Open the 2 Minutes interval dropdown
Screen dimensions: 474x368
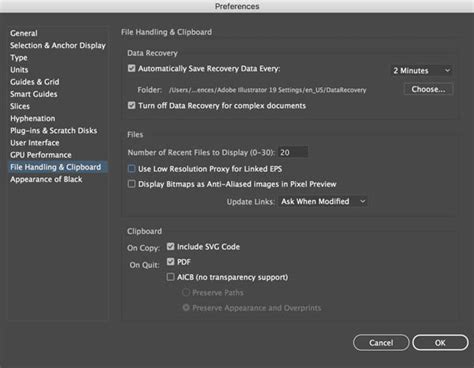[422, 71]
